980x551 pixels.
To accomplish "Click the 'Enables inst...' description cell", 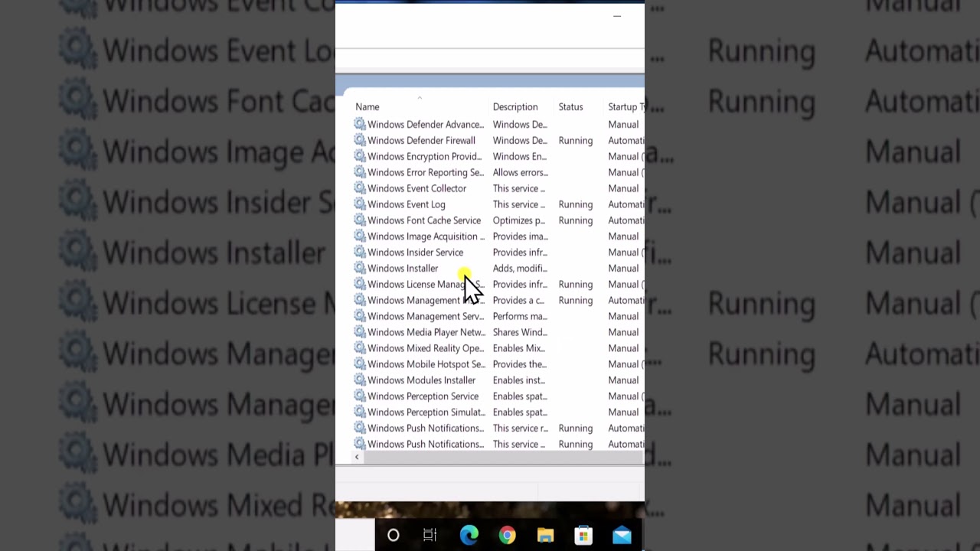I will (x=518, y=380).
